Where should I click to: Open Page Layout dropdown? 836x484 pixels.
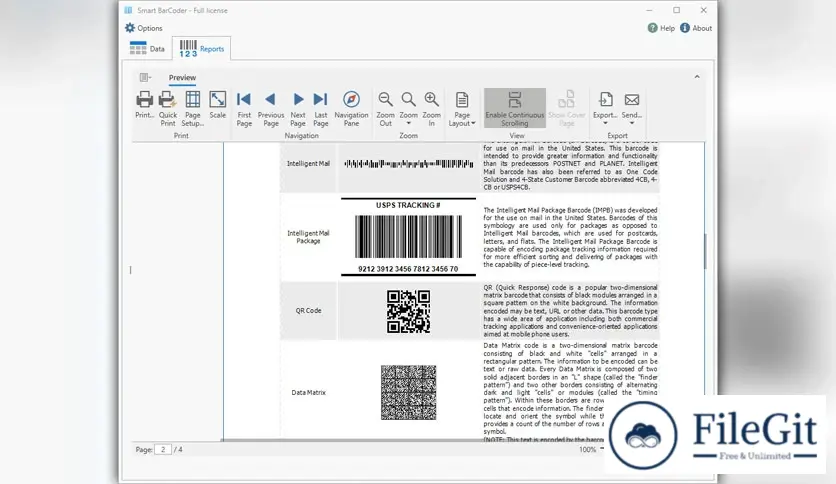pos(462,108)
